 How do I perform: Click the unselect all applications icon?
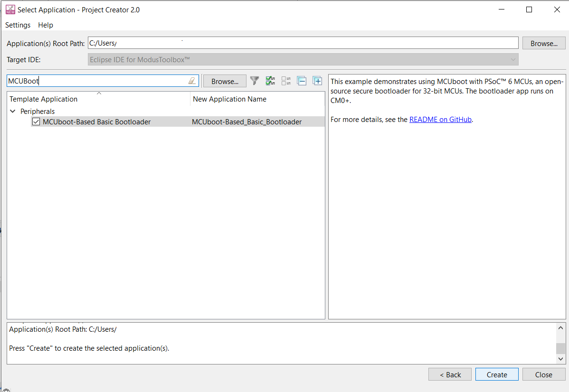[286, 81]
